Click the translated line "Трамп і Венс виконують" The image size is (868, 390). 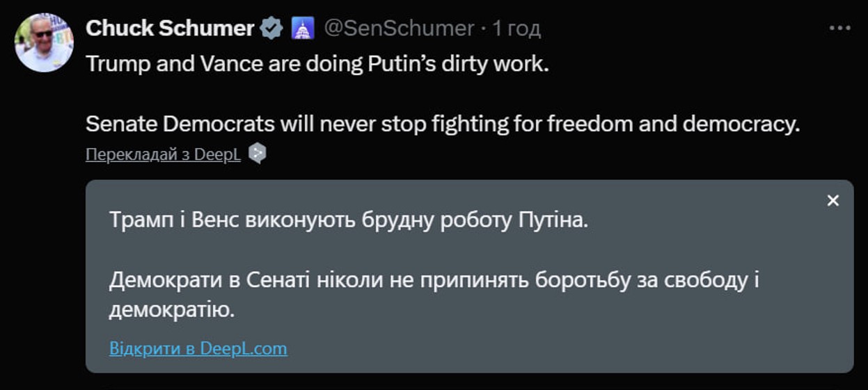point(348,220)
